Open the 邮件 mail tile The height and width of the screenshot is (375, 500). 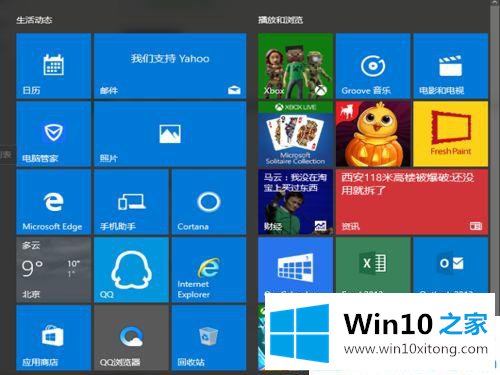(x=170, y=66)
